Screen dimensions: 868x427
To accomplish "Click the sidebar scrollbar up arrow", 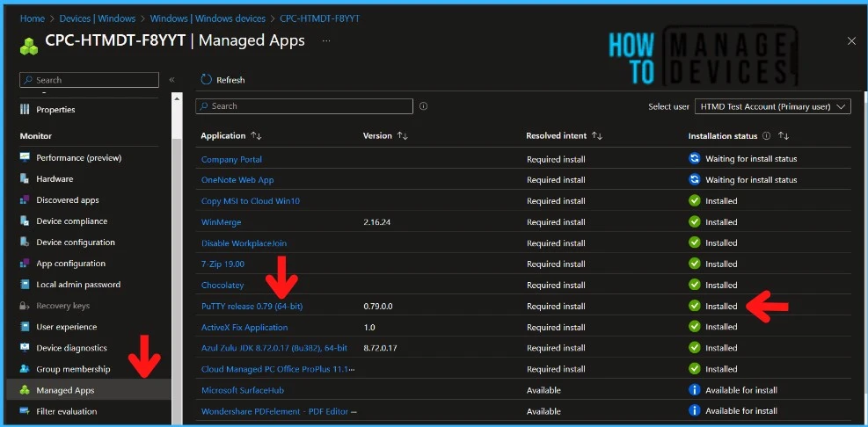I will click(177, 99).
